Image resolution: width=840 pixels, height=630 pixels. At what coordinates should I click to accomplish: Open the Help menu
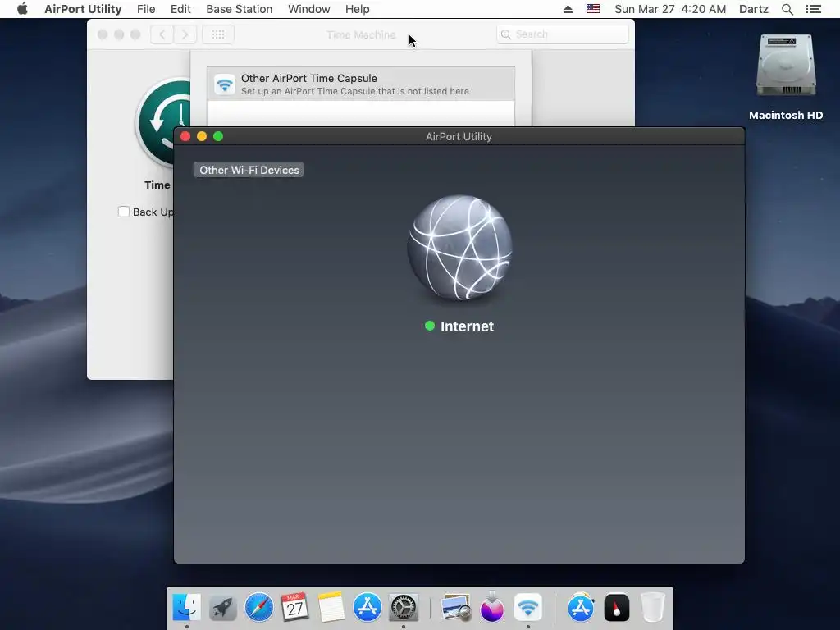(358, 9)
